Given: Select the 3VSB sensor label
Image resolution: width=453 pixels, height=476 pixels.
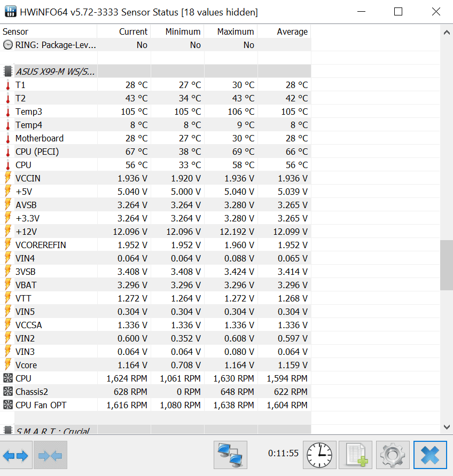Looking at the screenshot, I should coord(26,272).
